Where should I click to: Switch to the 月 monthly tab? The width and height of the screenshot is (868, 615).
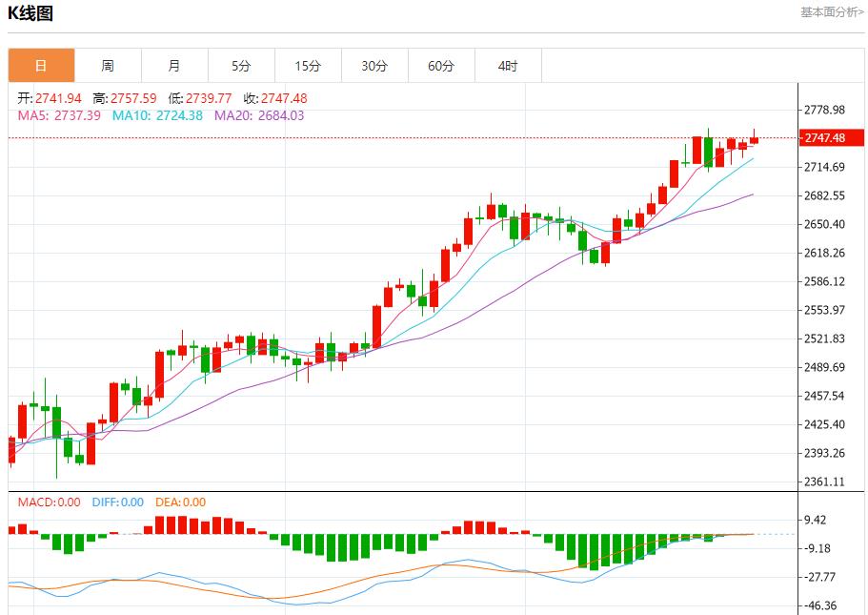pos(174,66)
